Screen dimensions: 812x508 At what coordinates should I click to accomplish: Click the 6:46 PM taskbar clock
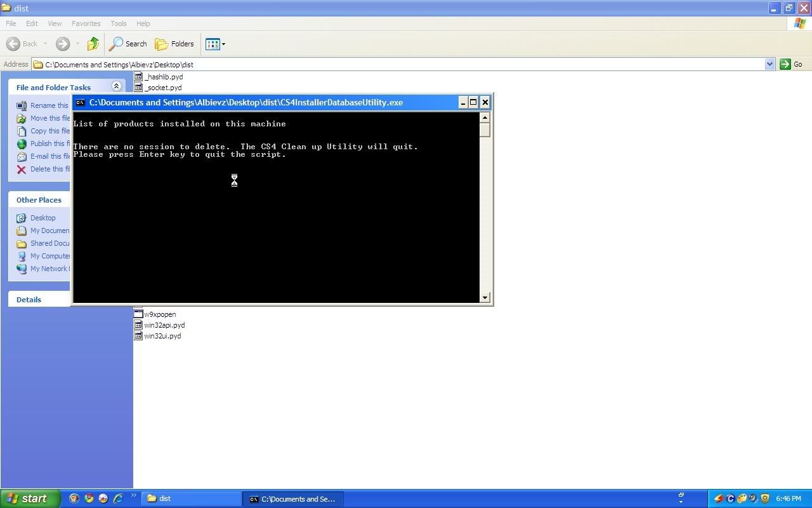(x=789, y=498)
